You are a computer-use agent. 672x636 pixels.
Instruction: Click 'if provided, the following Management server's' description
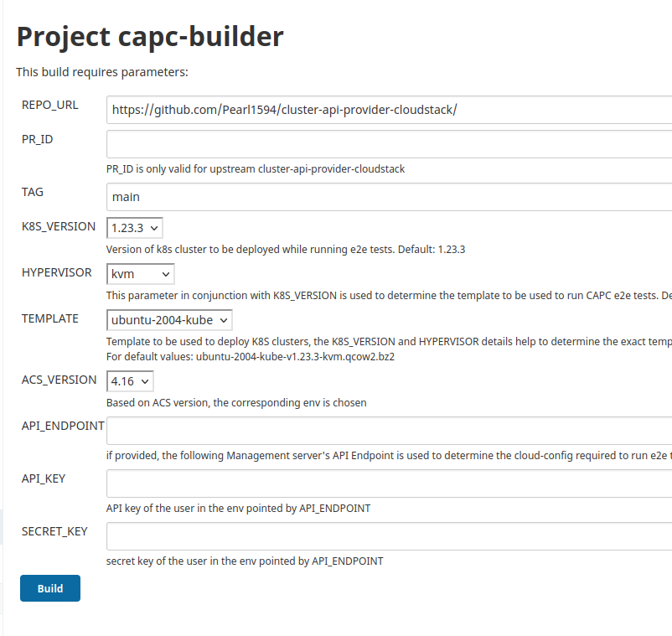click(389, 456)
